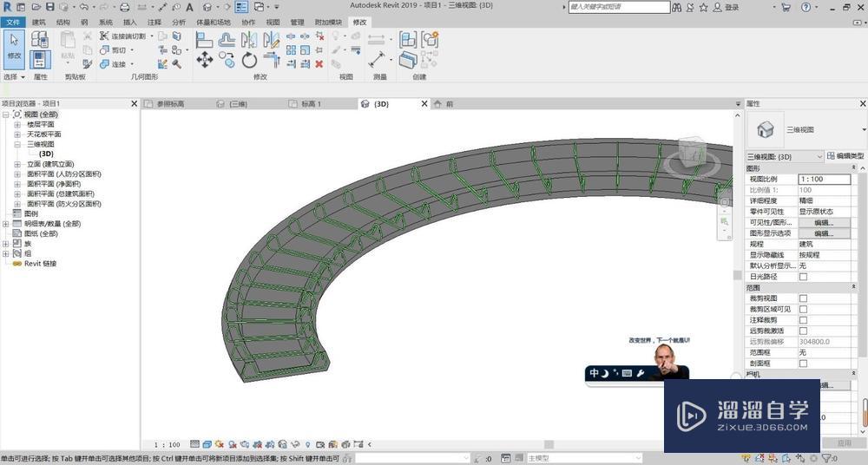This screenshot has width=868, height=465.
Task: Close the {3D} view tab
Action: [424, 103]
